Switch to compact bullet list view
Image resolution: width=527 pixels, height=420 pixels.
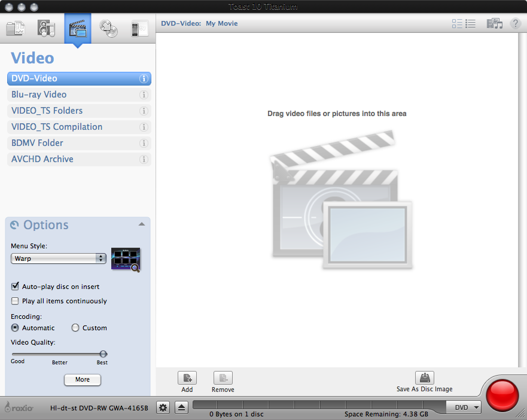pyautogui.click(x=470, y=23)
